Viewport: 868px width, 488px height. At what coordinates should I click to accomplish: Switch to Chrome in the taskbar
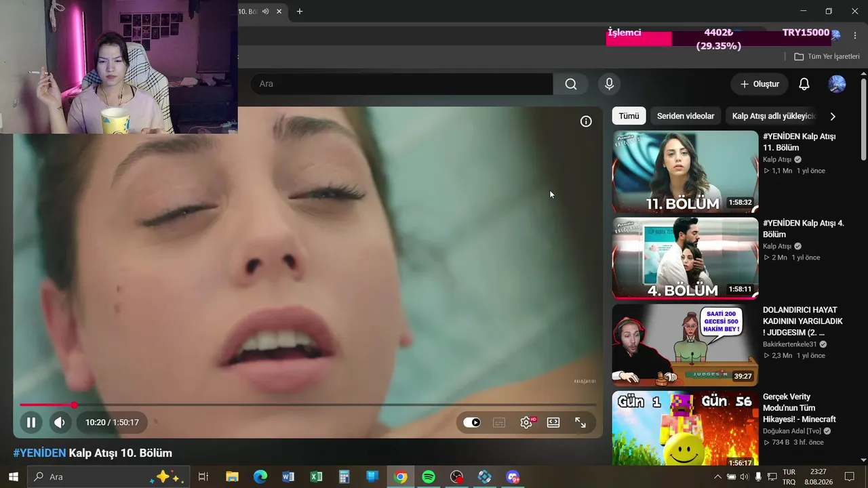pos(401,476)
